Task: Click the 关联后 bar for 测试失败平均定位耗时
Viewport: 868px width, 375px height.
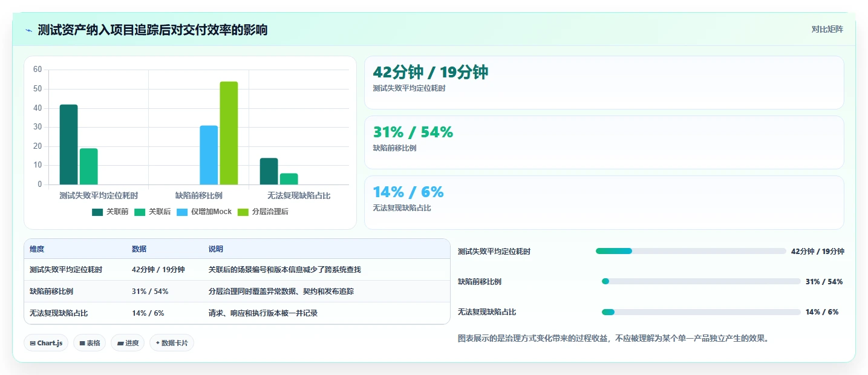Action: coord(88,166)
